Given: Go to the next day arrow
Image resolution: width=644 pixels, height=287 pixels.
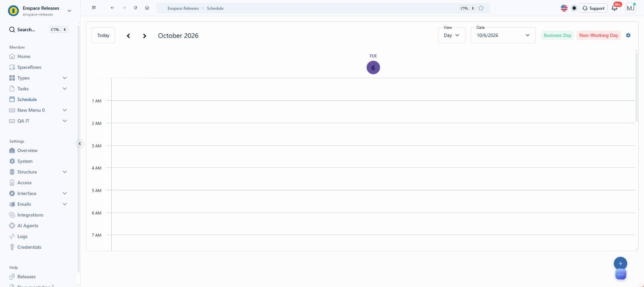Looking at the screenshot, I should (x=145, y=36).
